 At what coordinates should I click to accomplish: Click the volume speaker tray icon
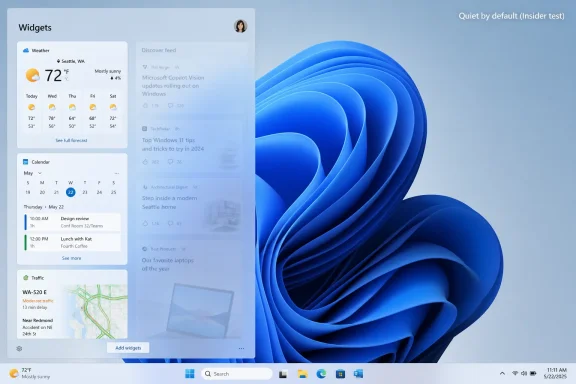coord(524,373)
